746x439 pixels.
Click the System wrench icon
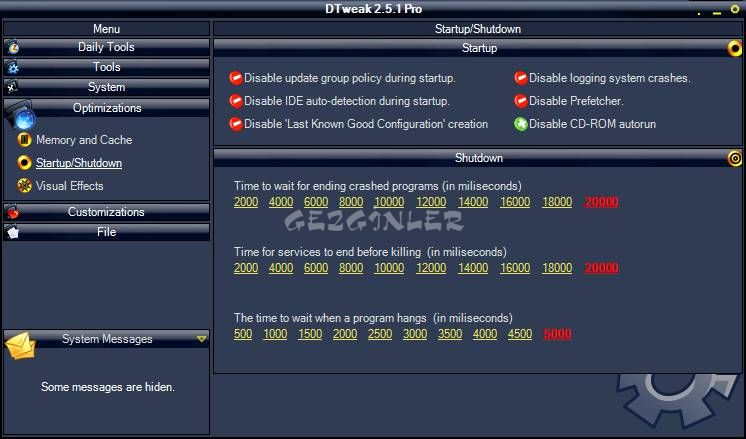13,88
